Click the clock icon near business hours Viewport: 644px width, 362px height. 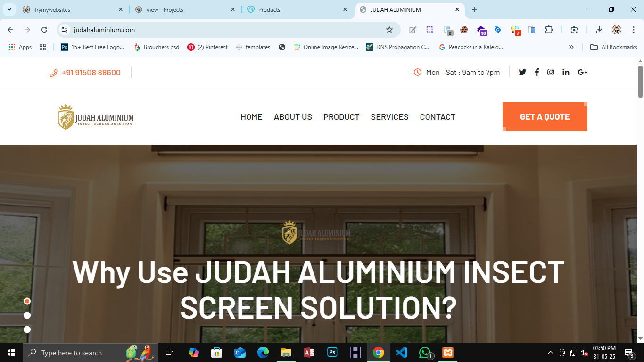[x=417, y=72]
